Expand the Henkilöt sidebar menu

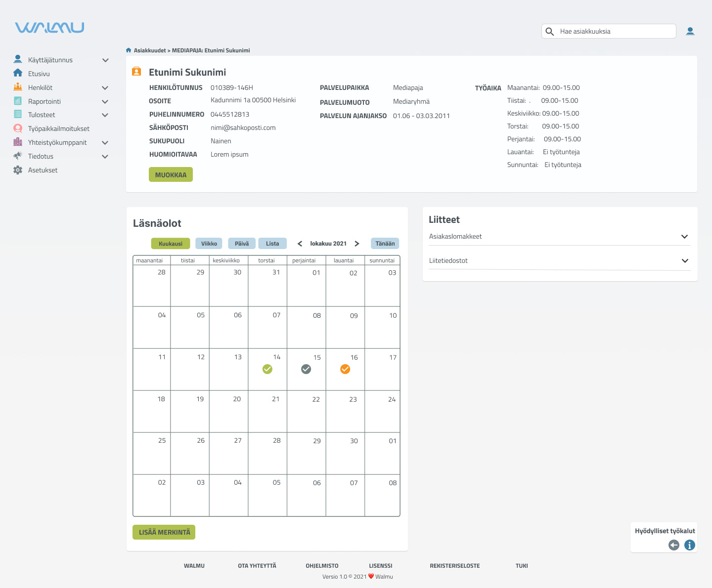point(105,87)
